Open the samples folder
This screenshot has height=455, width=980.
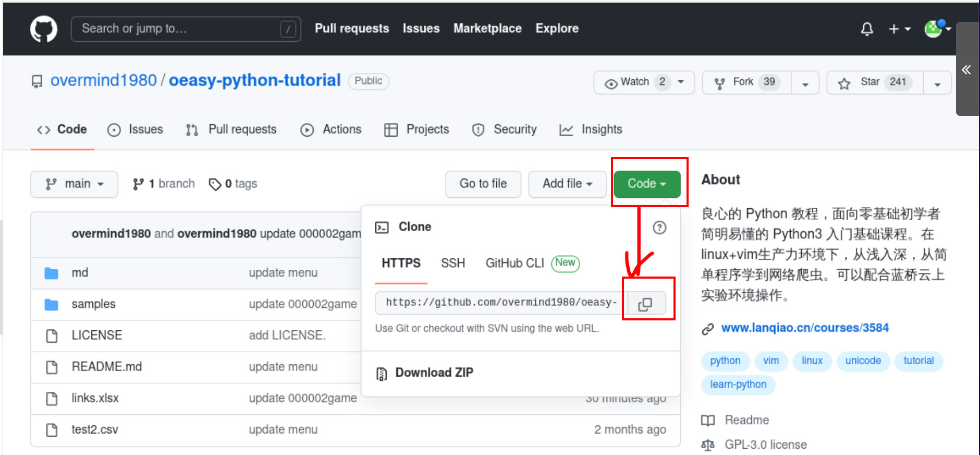[x=94, y=304]
